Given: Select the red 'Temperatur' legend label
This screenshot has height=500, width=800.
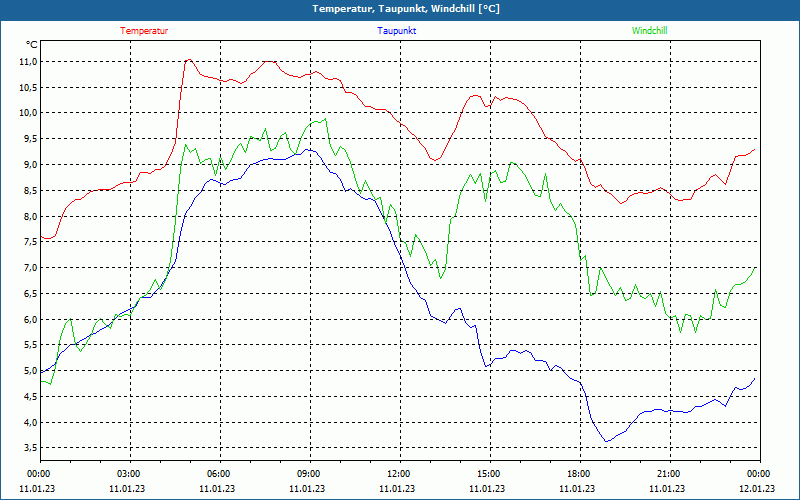Looking at the screenshot, I should pos(144,31).
